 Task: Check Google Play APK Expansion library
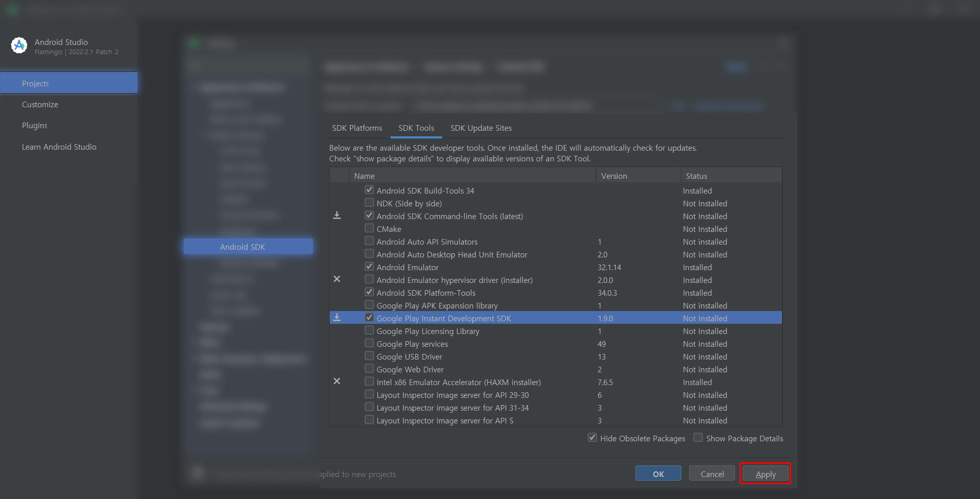pyautogui.click(x=369, y=305)
